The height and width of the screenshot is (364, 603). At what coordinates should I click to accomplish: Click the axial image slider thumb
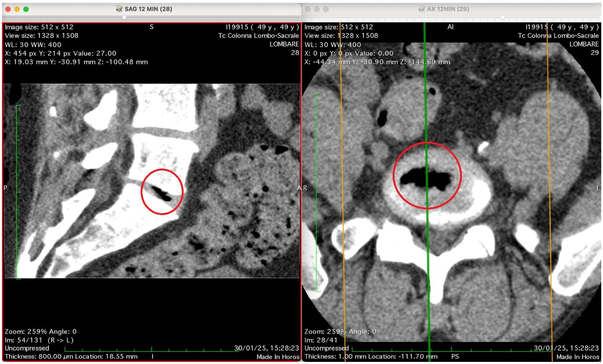[x=502, y=18]
